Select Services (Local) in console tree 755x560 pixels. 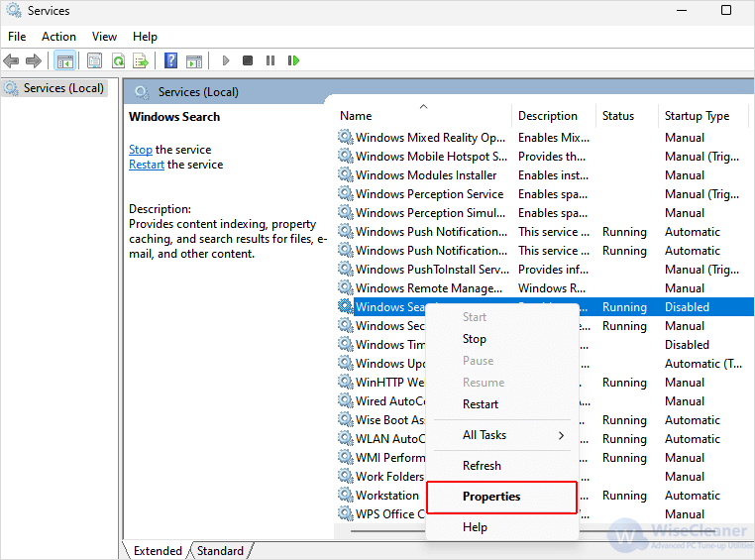pos(54,88)
